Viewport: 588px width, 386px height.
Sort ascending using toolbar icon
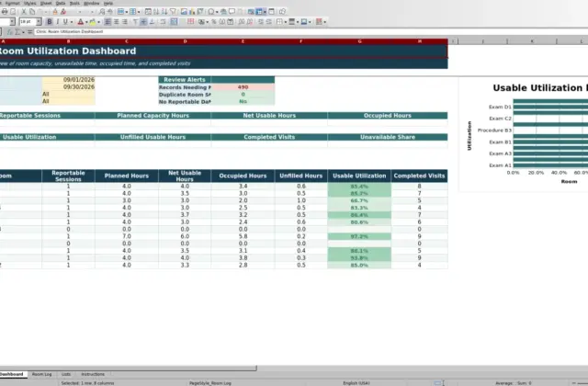pos(156,12)
